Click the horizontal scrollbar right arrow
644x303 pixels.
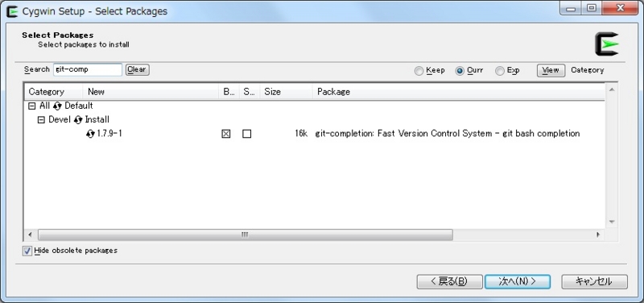point(598,235)
